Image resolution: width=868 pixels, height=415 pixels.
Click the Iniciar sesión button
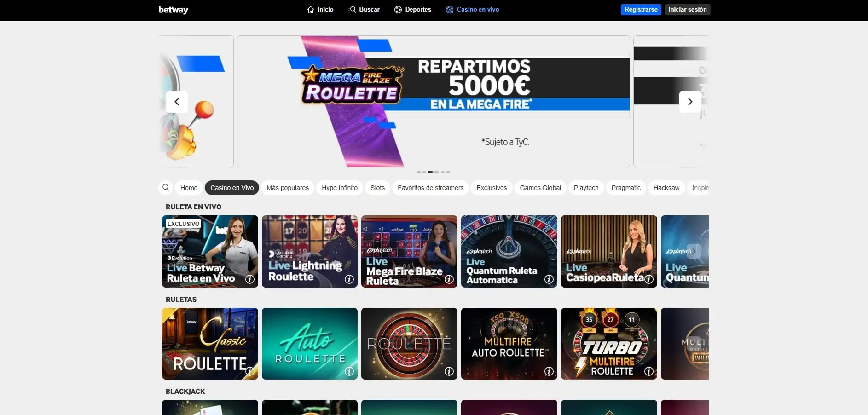(688, 10)
